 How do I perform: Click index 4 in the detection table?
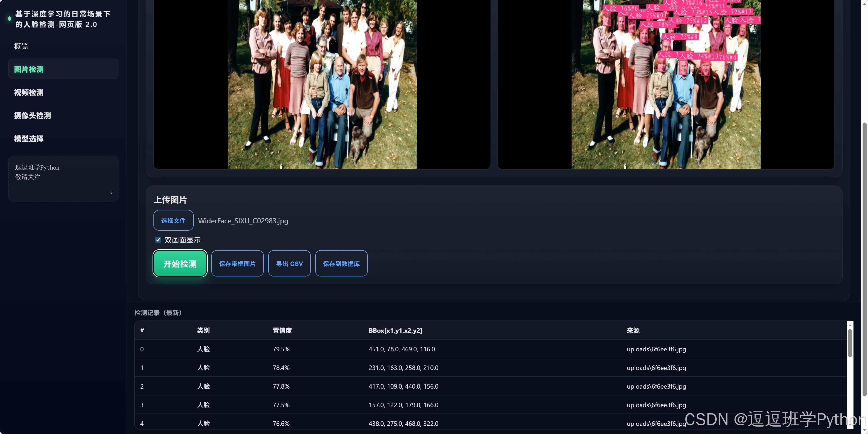[x=142, y=423]
